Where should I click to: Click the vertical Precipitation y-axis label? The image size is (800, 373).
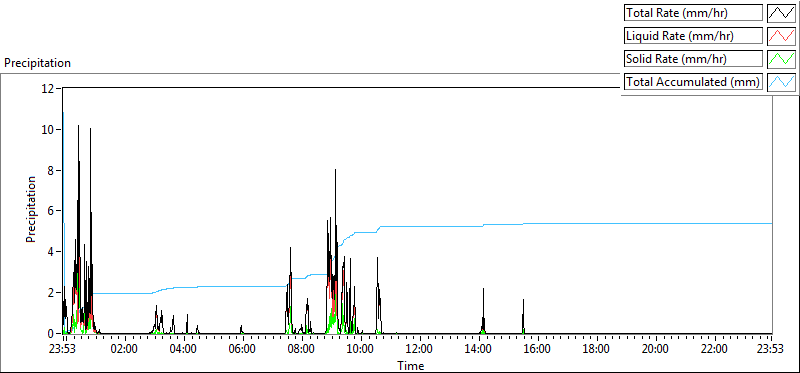coord(31,209)
